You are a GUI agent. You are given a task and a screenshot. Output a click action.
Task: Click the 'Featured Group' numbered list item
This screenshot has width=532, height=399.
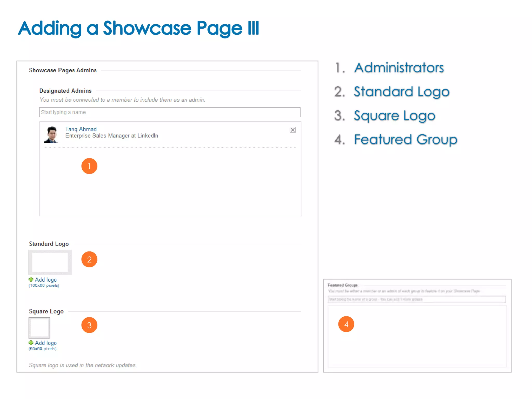[405, 139]
